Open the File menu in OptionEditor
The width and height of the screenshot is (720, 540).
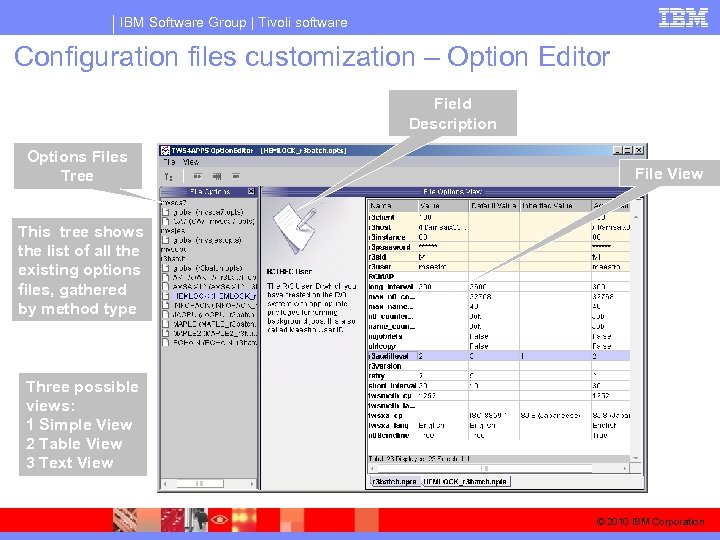[169, 162]
